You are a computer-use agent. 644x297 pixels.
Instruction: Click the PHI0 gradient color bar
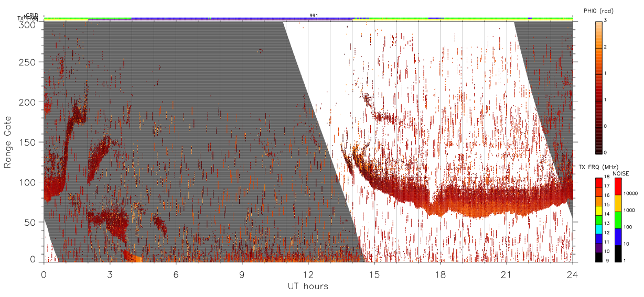[x=599, y=87]
